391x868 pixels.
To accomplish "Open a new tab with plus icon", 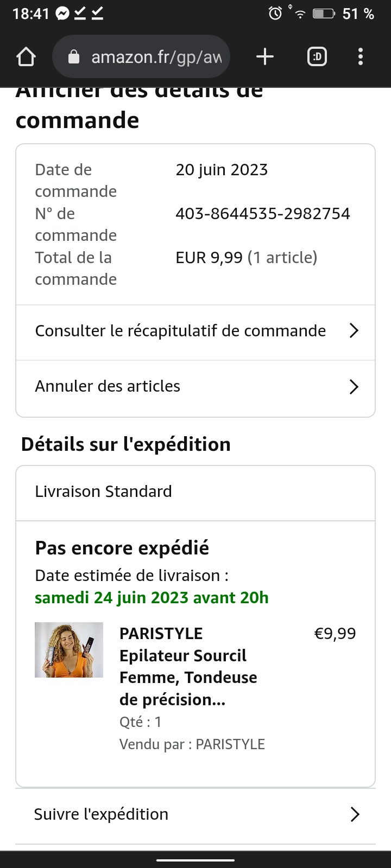I will (265, 57).
